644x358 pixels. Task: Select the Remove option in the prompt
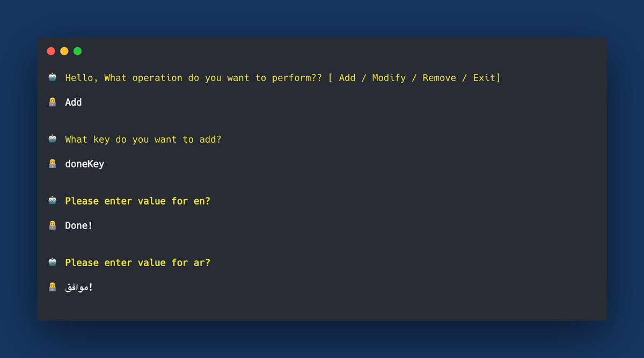(439, 77)
